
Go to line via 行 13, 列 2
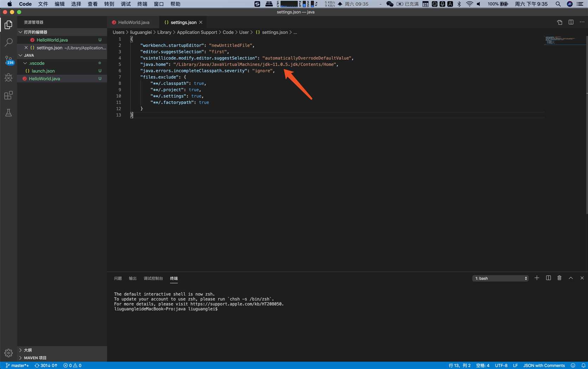point(460,365)
